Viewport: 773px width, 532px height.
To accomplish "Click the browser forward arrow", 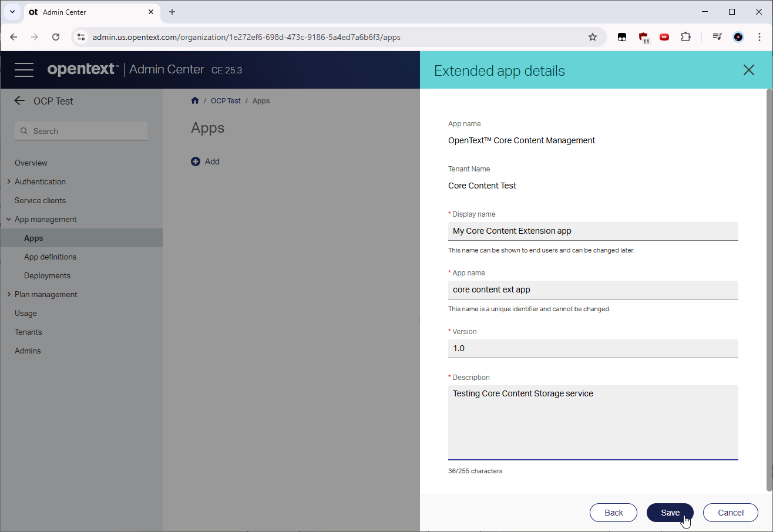I will [35, 37].
